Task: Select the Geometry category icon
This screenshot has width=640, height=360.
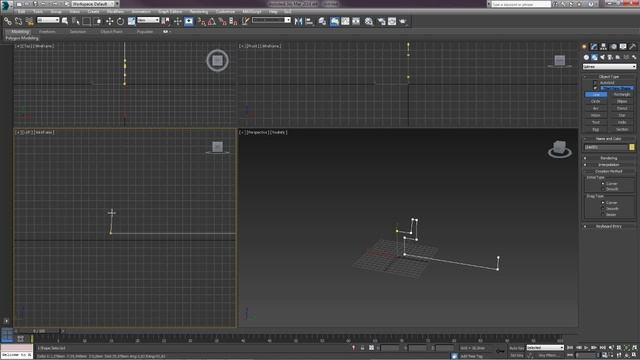Action: tap(587, 57)
